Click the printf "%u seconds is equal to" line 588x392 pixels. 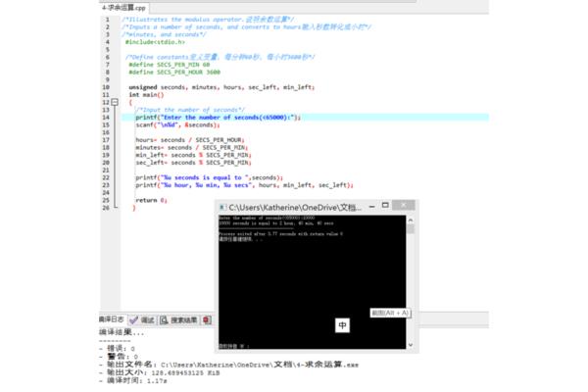point(210,177)
